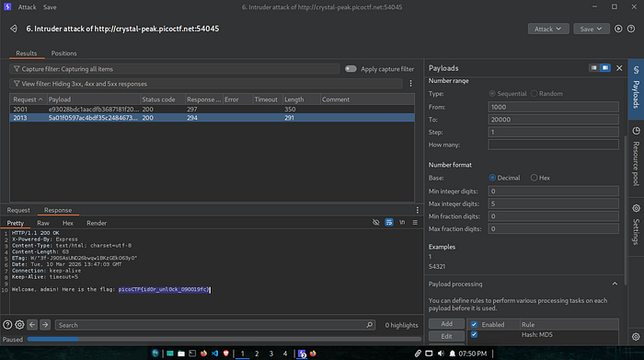Click the Edit processing rule button
This screenshot has height=360, width=644.
pyautogui.click(x=446, y=336)
